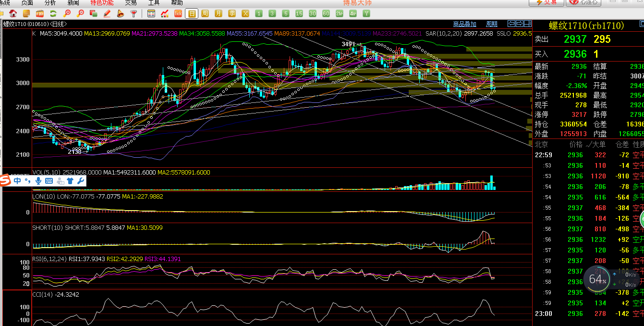Open the 帮助 menu

coord(177,2)
